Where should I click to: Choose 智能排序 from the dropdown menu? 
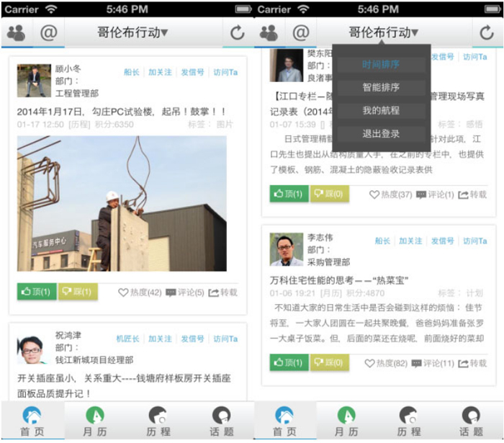(x=381, y=87)
